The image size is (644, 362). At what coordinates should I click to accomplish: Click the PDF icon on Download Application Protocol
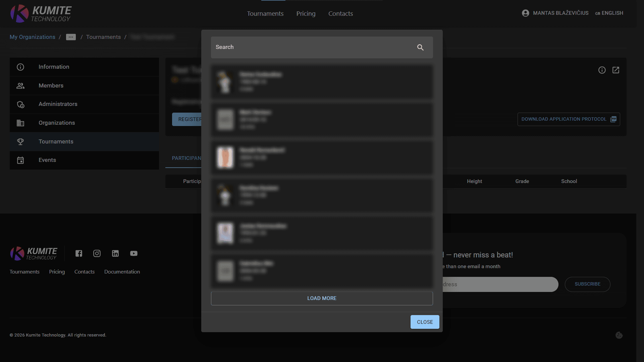point(613,119)
